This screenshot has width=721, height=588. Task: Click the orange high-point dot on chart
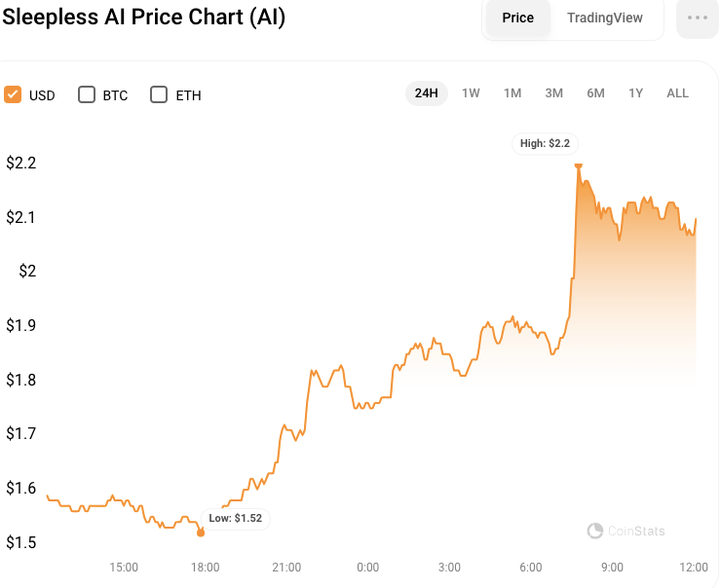[x=579, y=166]
